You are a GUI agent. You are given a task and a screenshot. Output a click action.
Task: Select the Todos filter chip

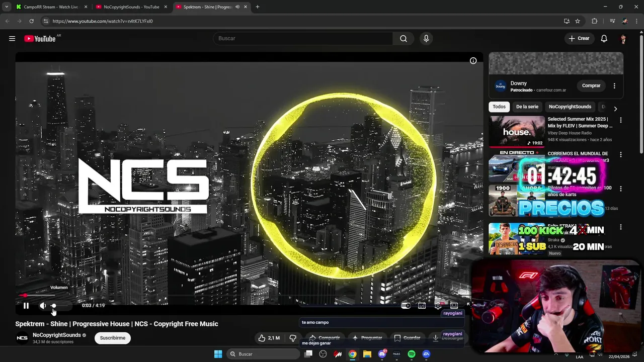499,107
